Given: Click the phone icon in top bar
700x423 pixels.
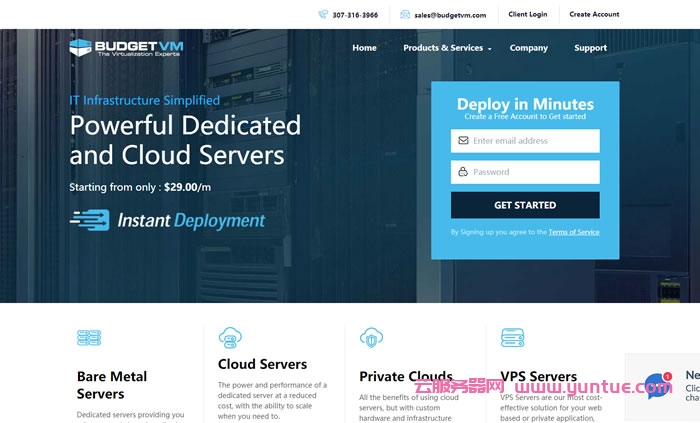Looking at the screenshot, I should (x=323, y=15).
